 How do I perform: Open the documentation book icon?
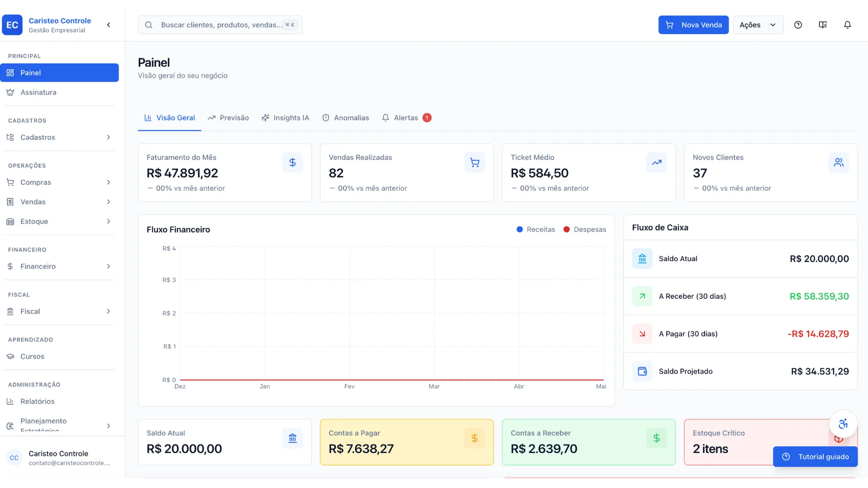click(823, 25)
